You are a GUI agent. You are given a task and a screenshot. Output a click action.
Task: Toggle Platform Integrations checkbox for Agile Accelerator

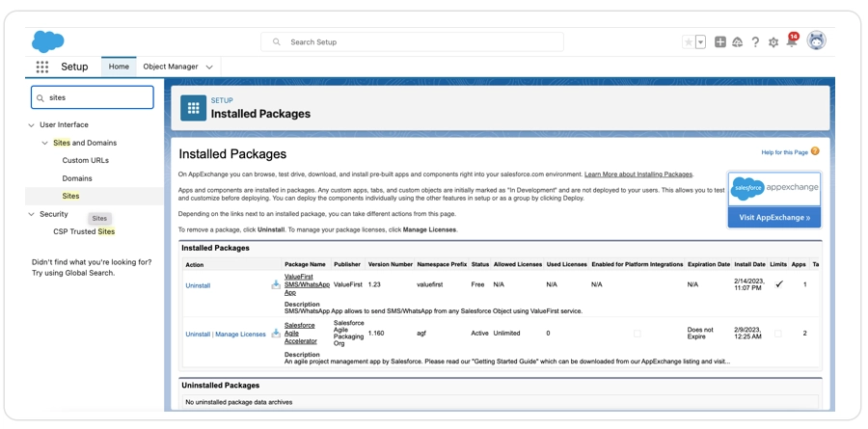[637, 334]
